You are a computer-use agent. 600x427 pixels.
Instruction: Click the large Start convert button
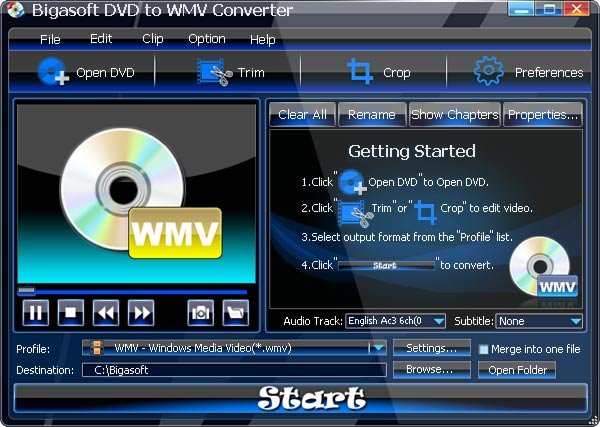(300, 398)
